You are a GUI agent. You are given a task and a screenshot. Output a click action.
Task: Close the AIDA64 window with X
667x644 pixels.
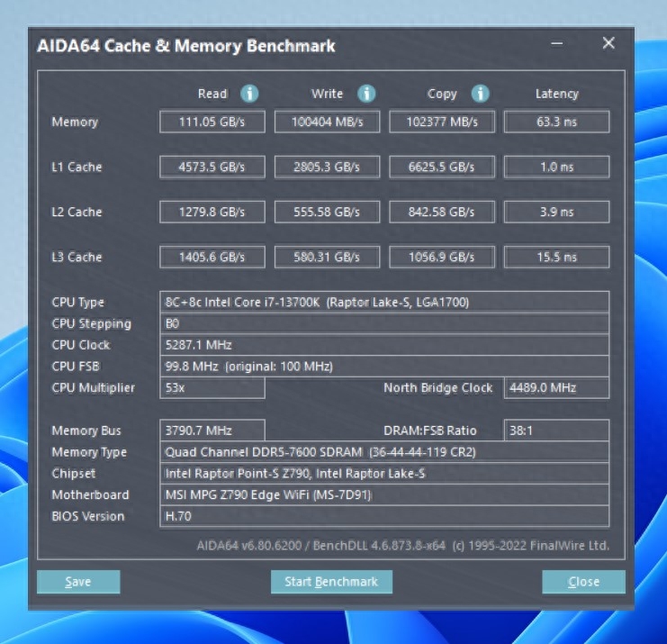608,43
